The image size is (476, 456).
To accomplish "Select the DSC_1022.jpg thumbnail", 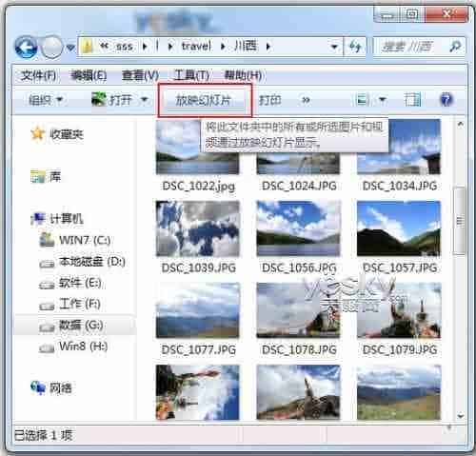I will (197, 148).
